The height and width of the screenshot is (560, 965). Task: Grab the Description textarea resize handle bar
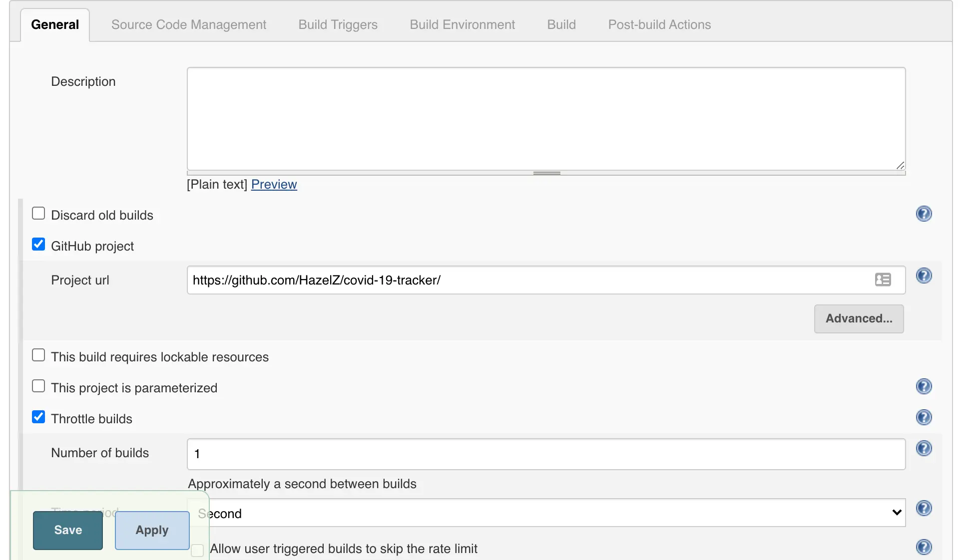coord(546,173)
